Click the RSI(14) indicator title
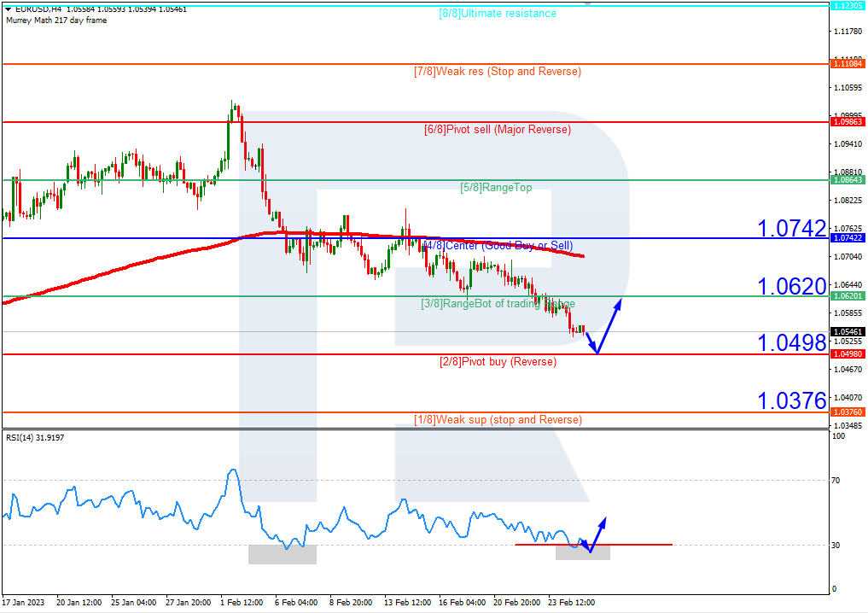The image size is (868, 613). tap(35, 438)
